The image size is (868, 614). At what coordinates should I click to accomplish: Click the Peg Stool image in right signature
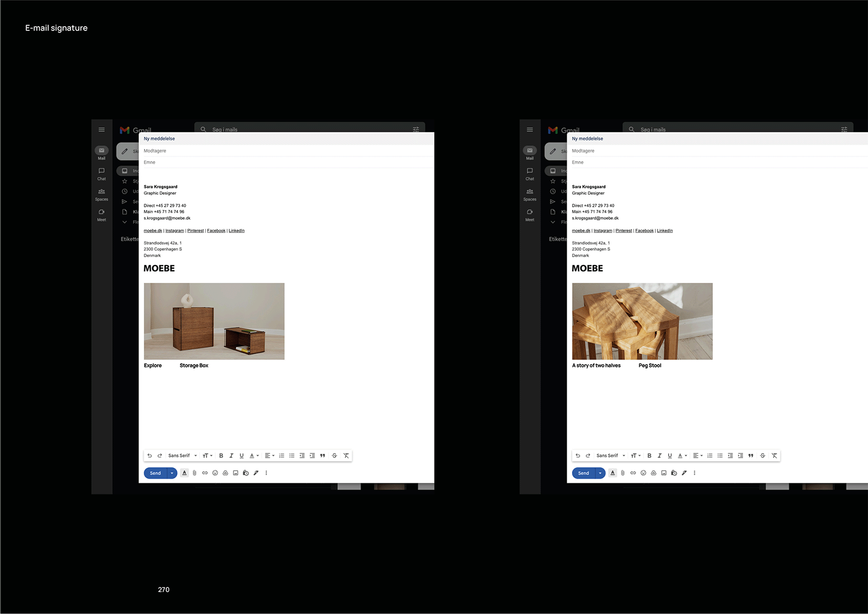point(642,321)
